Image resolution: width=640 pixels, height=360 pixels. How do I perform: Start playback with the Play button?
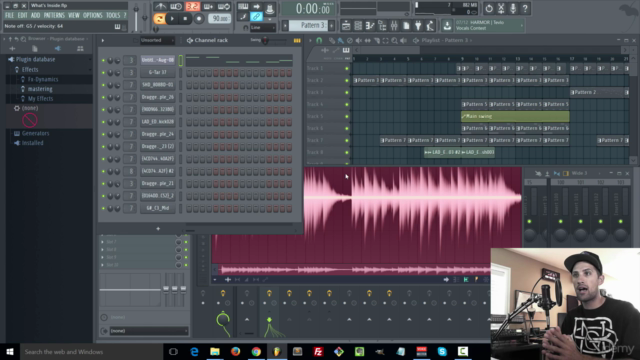pos(172,18)
